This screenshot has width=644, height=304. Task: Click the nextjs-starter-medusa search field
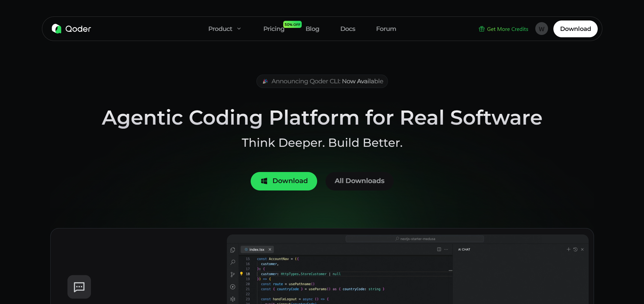[414, 238]
